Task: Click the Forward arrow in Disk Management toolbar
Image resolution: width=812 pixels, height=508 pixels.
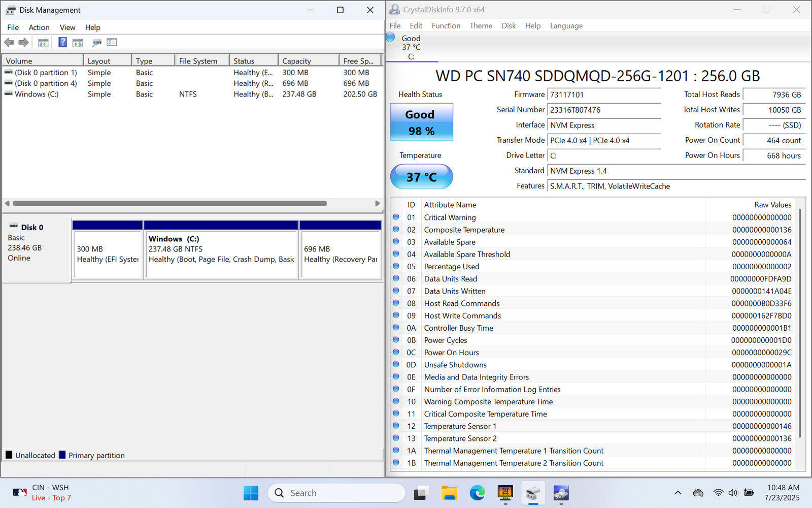Action: click(x=23, y=43)
